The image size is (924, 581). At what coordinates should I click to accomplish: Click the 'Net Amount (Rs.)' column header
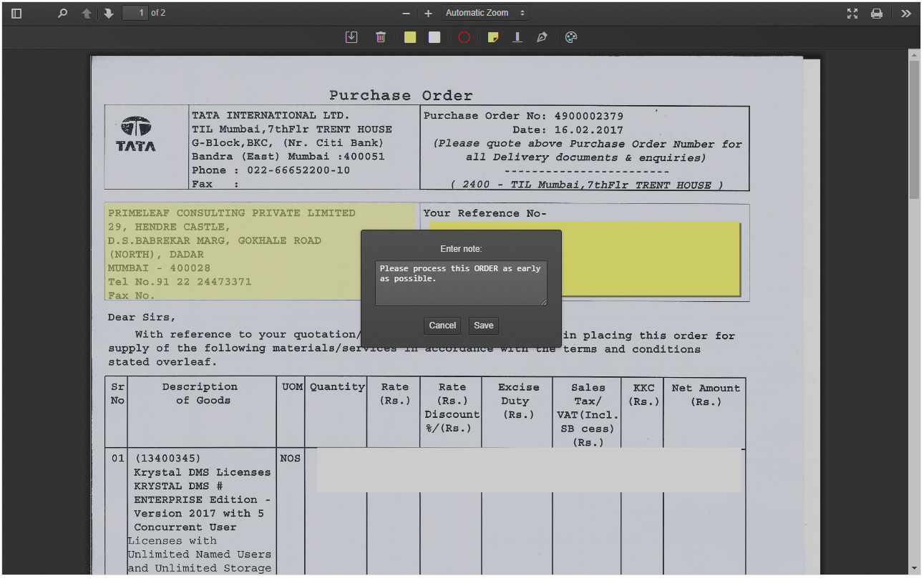(705, 394)
